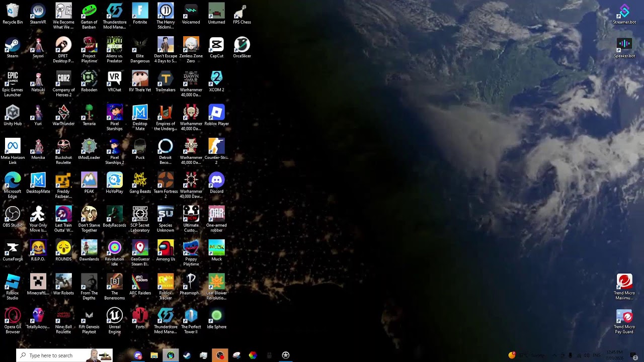Launch Puck game shortcut

tap(140, 149)
